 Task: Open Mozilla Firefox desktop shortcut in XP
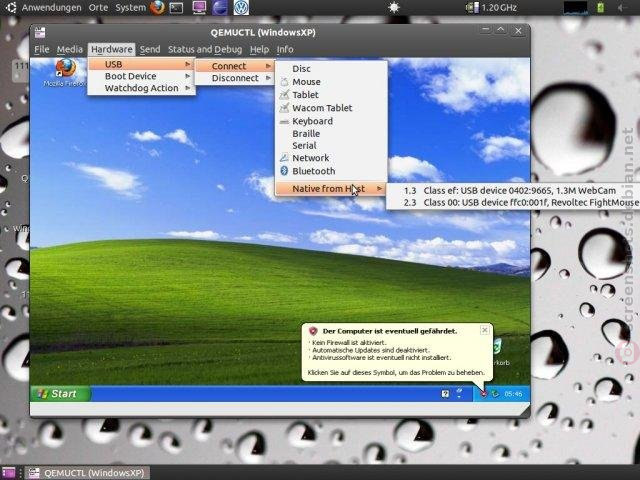coord(65,72)
